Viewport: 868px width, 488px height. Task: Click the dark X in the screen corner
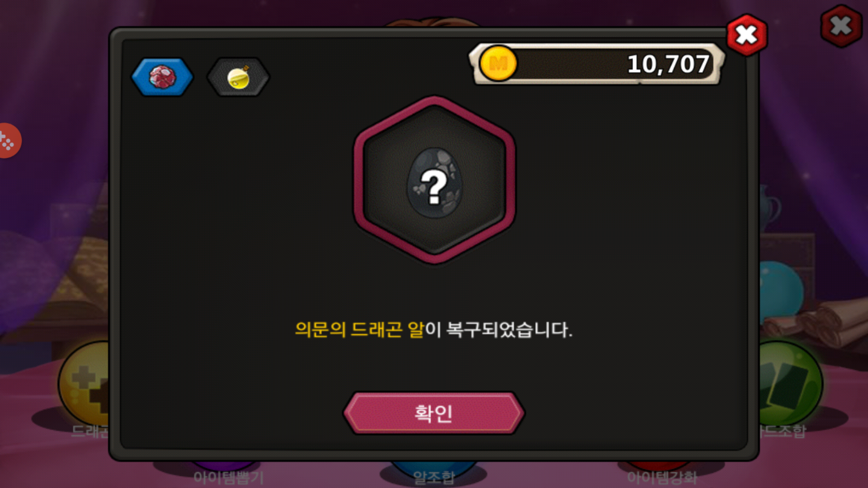pos(841,26)
